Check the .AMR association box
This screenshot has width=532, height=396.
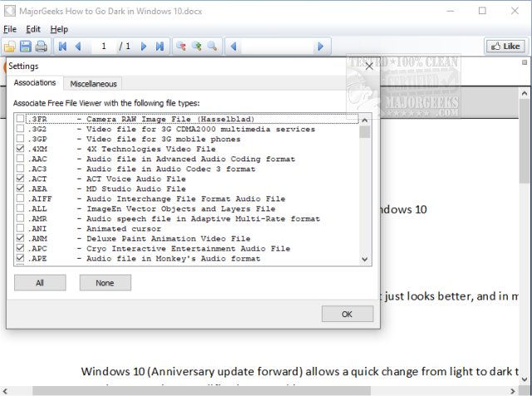tap(20, 218)
